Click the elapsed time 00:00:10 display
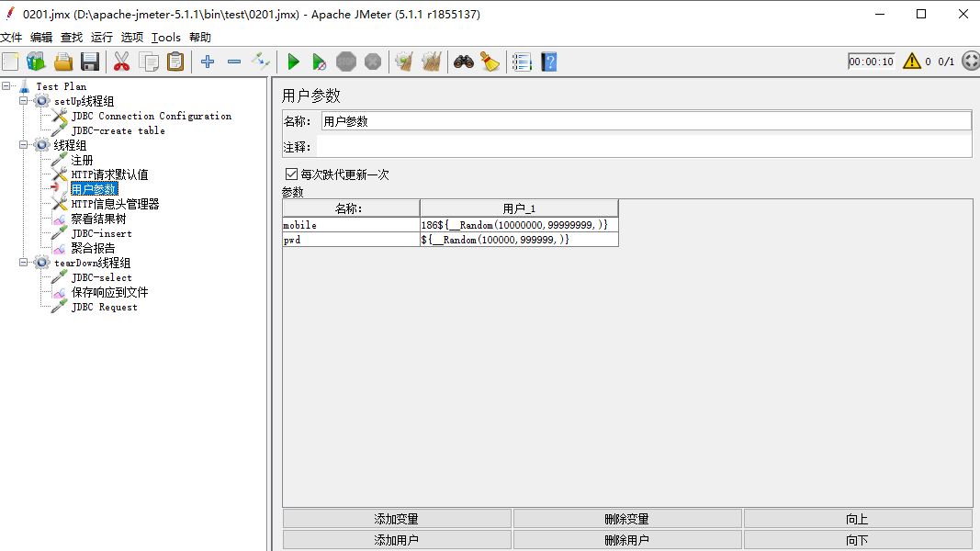 870,61
